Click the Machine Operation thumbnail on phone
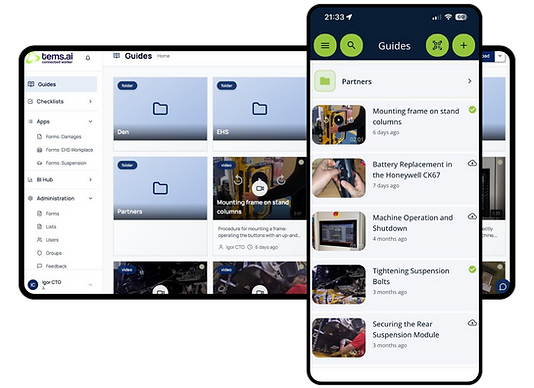The width and height of the screenshot is (534, 388). (339, 231)
